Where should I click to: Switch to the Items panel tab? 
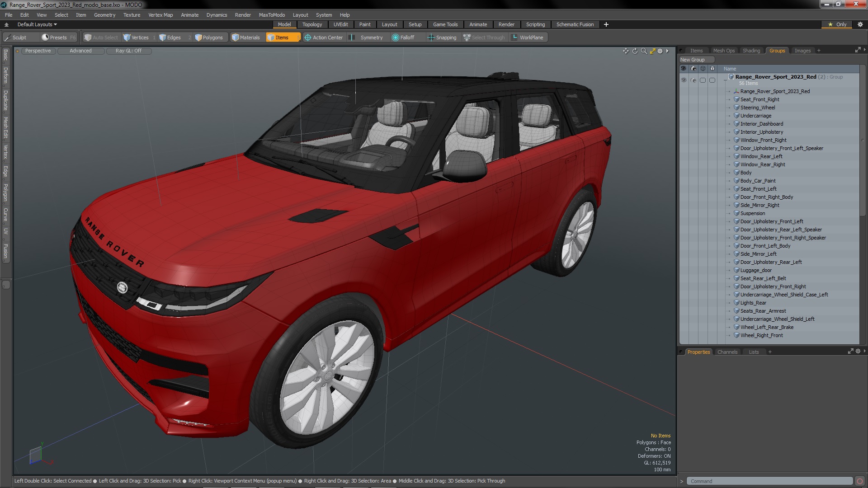696,51
